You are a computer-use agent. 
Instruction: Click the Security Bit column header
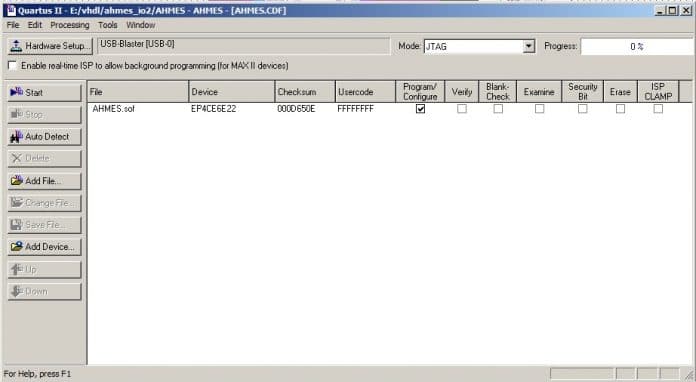(x=582, y=92)
